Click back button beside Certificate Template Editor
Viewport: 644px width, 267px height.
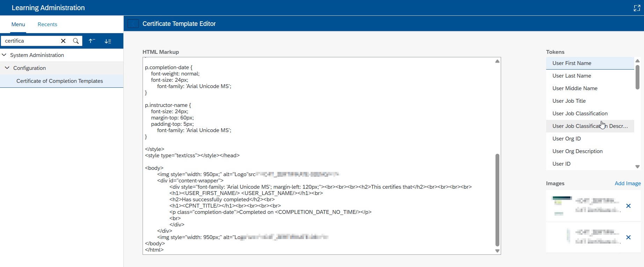(x=133, y=24)
